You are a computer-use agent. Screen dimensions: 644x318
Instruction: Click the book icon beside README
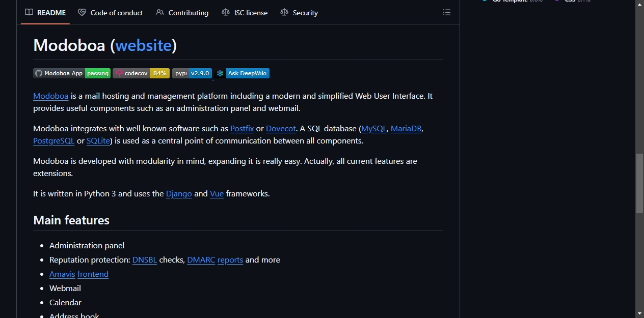coord(29,12)
